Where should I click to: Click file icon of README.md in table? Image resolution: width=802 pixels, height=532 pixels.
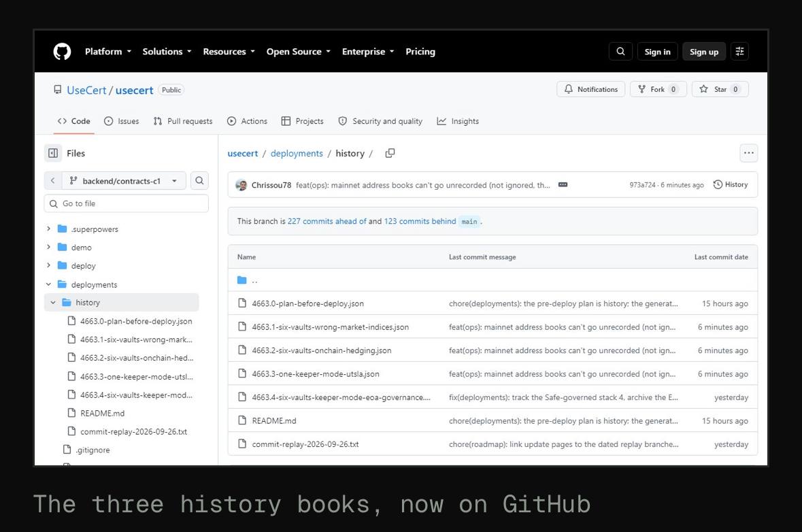[x=242, y=420]
